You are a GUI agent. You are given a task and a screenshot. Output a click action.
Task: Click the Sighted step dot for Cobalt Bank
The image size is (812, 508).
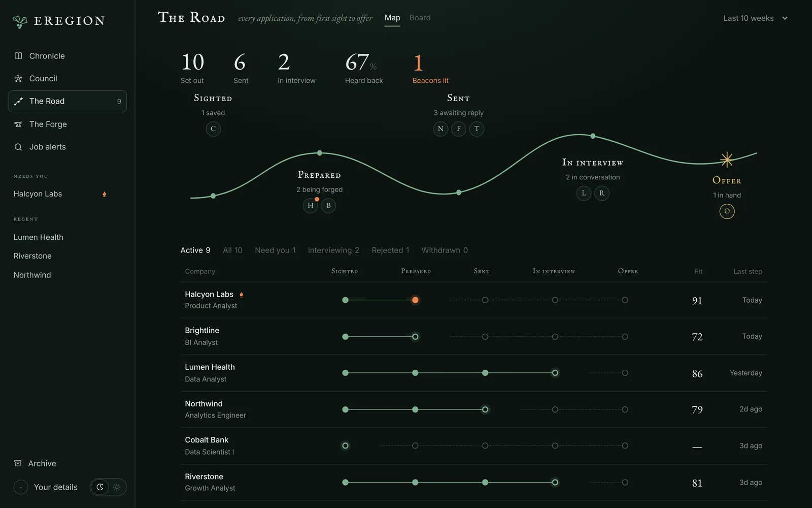point(345,446)
